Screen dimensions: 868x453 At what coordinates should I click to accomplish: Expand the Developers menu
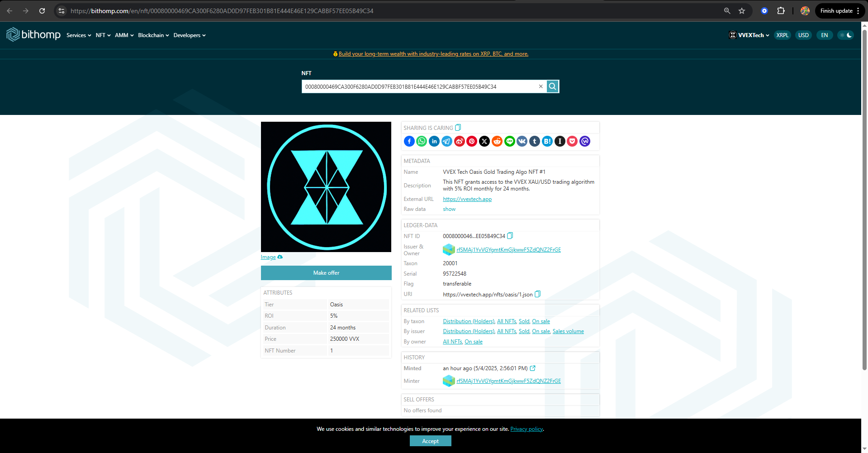[190, 35]
